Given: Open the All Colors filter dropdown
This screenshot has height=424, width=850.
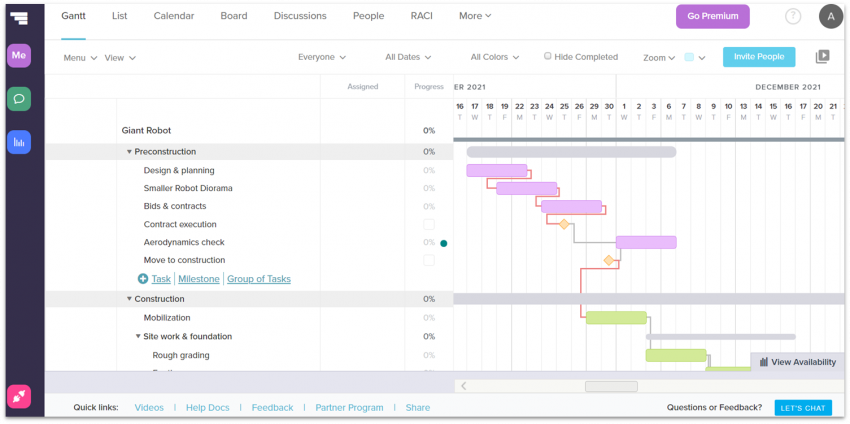Looking at the screenshot, I should point(494,57).
